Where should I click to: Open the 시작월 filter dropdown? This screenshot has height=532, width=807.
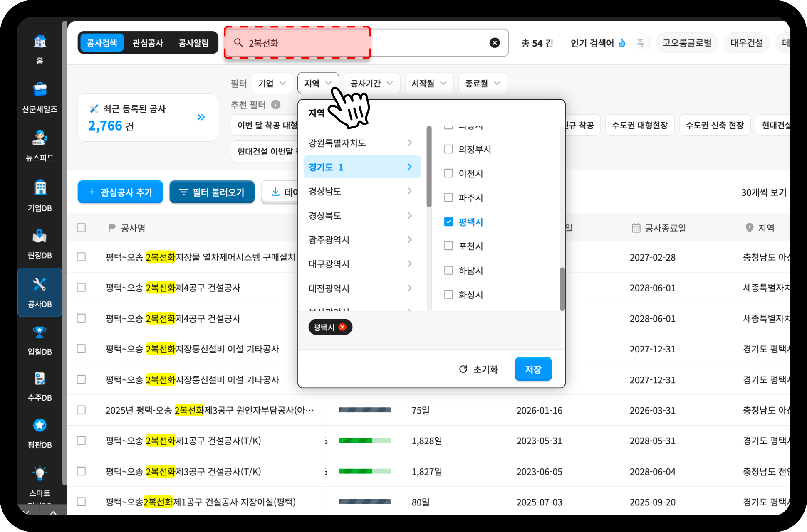pos(429,83)
